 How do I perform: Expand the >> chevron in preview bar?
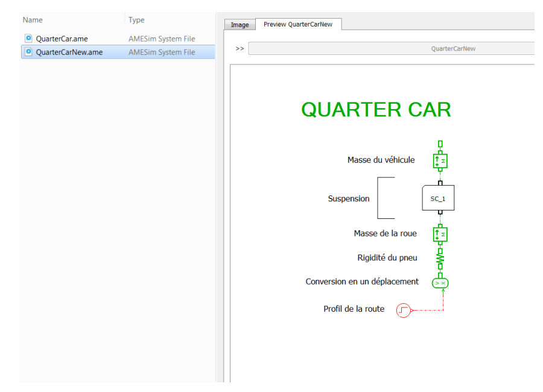tap(240, 49)
